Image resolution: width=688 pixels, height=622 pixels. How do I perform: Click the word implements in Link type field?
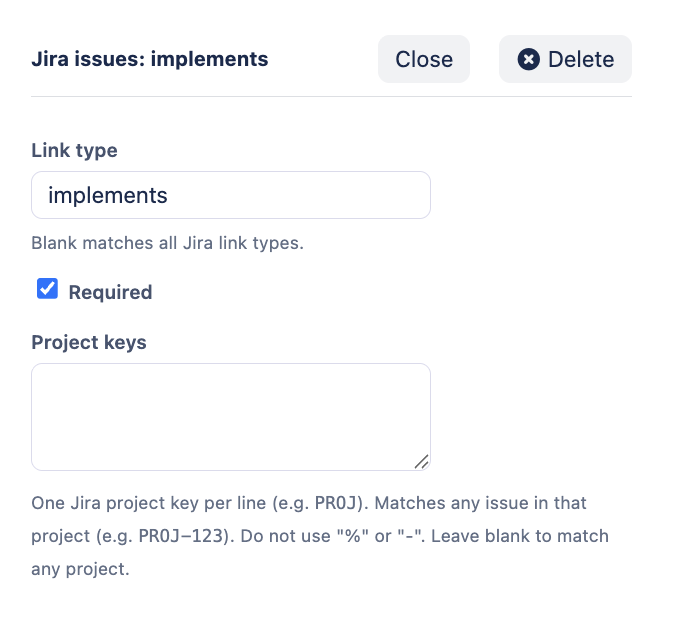[108, 195]
